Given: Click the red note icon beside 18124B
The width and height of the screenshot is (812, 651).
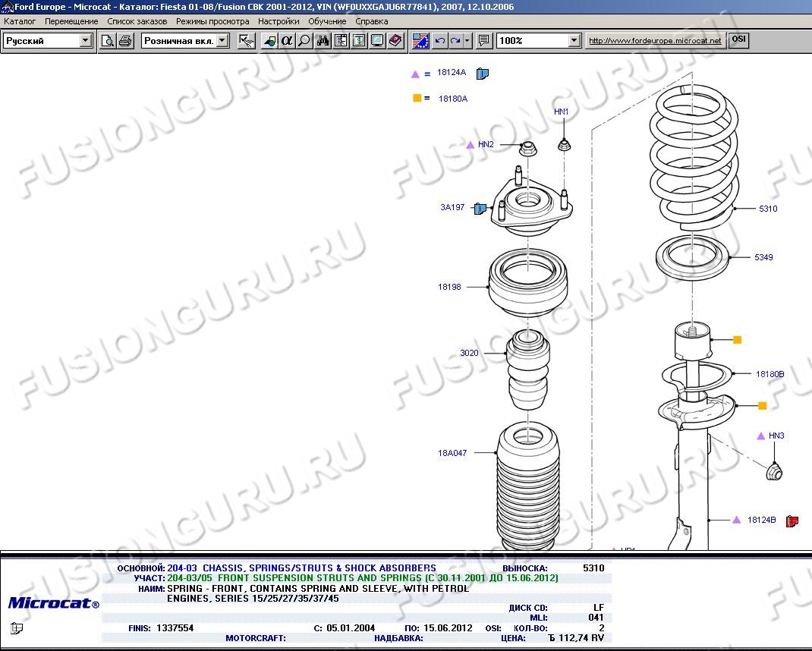Looking at the screenshot, I should tap(792, 520).
